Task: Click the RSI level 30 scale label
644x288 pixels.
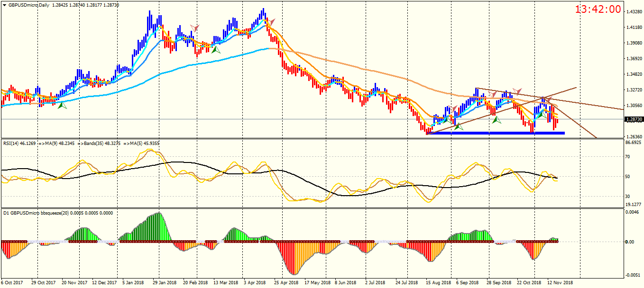Action: point(628,196)
